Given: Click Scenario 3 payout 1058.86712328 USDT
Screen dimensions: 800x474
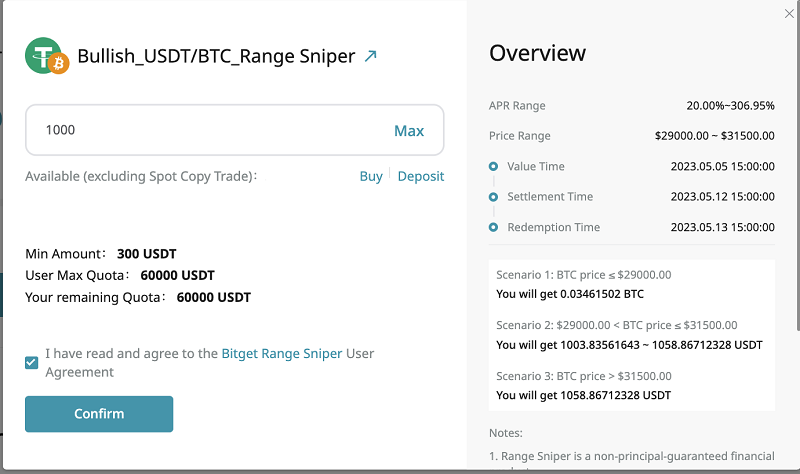Looking at the screenshot, I should [x=583, y=395].
